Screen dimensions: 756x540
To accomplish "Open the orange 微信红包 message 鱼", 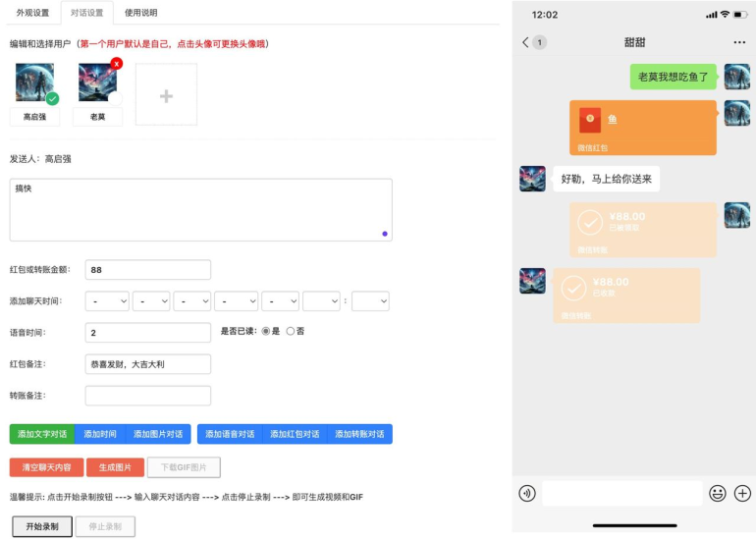I will pyautogui.click(x=643, y=128).
